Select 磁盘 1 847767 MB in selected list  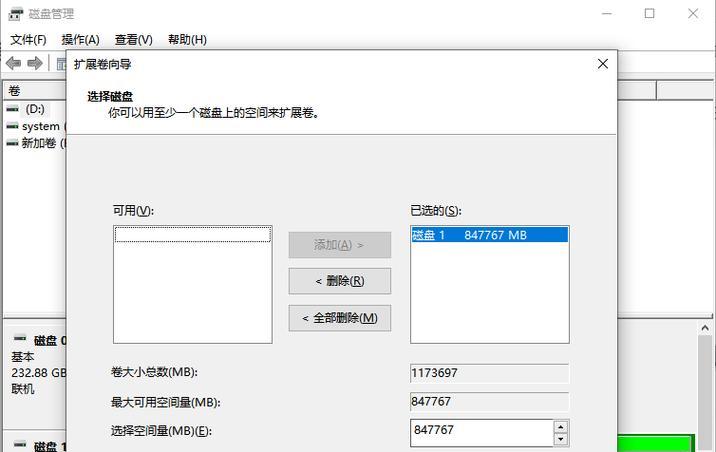(490, 235)
